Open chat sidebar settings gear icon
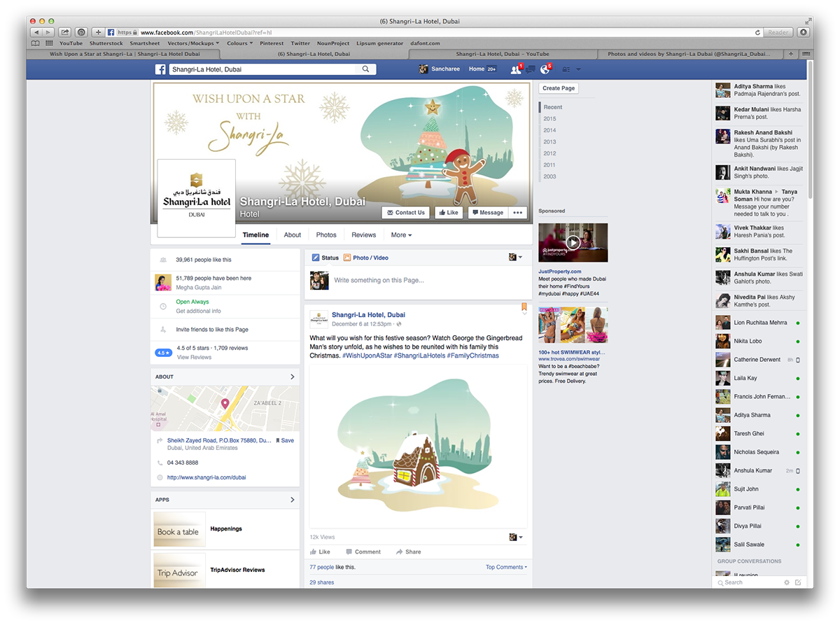Image resolution: width=840 pixels, height=625 pixels. click(x=787, y=582)
